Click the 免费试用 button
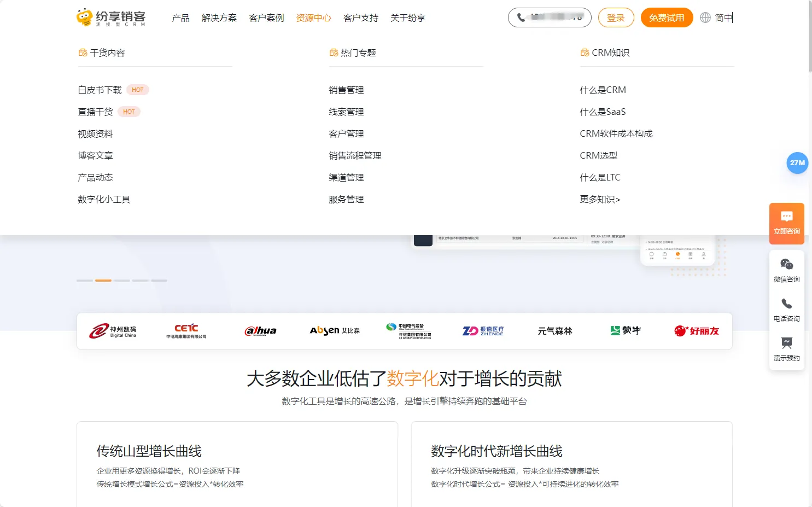812x507 pixels. pos(667,18)
